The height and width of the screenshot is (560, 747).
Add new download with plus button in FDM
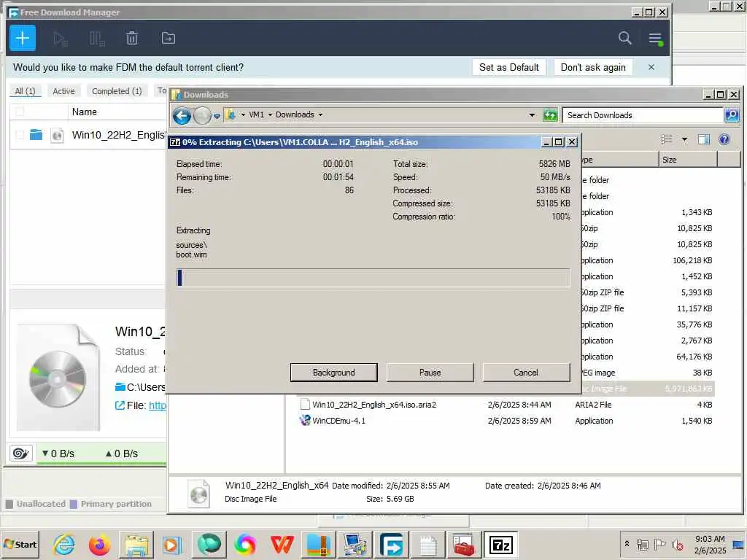click(x=23, y=38)
